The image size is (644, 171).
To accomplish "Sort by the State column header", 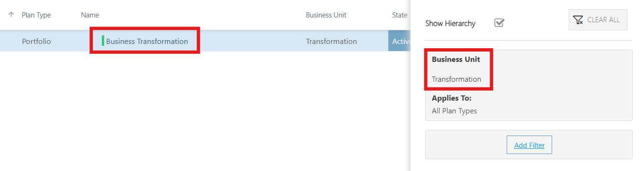I will coord(400,15).
